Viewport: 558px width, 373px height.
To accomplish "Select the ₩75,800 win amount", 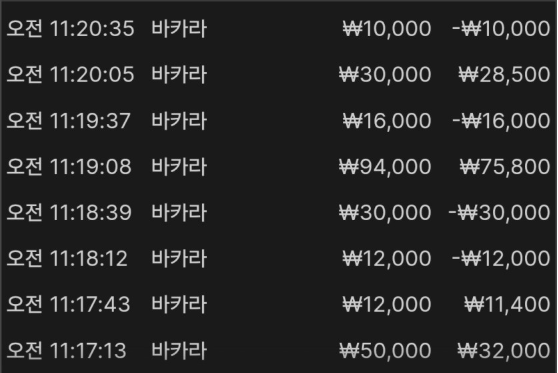I will [x=505, y=167].
